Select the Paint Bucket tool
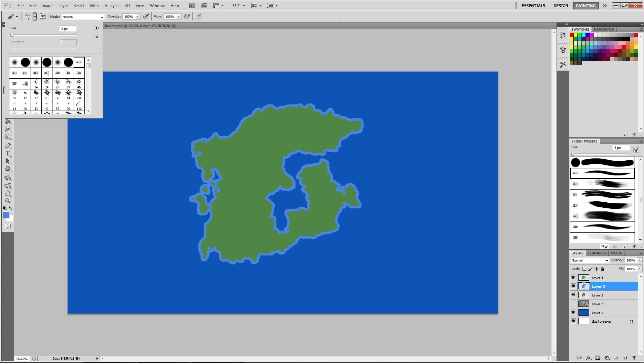This screenshot has width=644, height=363. (x=8, y=121)
